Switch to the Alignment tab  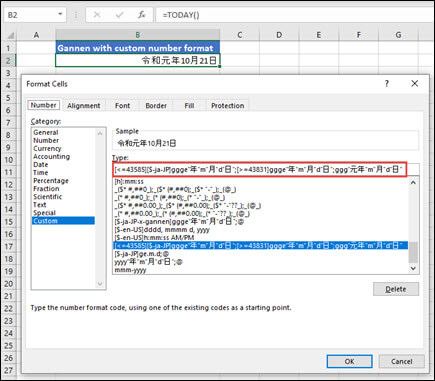84,106
